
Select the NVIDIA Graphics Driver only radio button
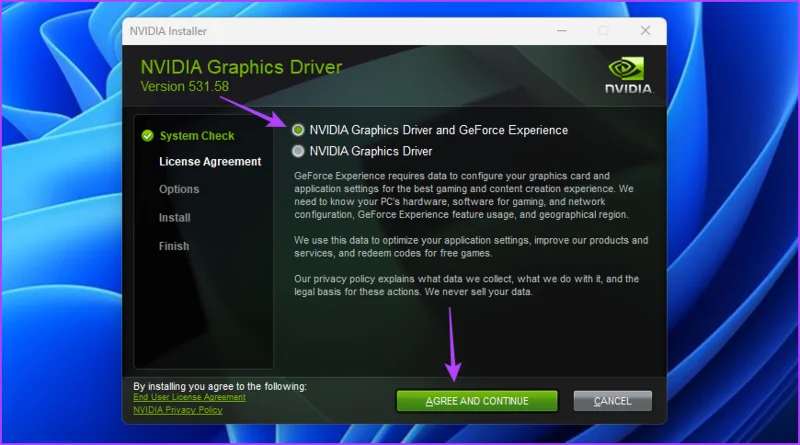point(298,151)
